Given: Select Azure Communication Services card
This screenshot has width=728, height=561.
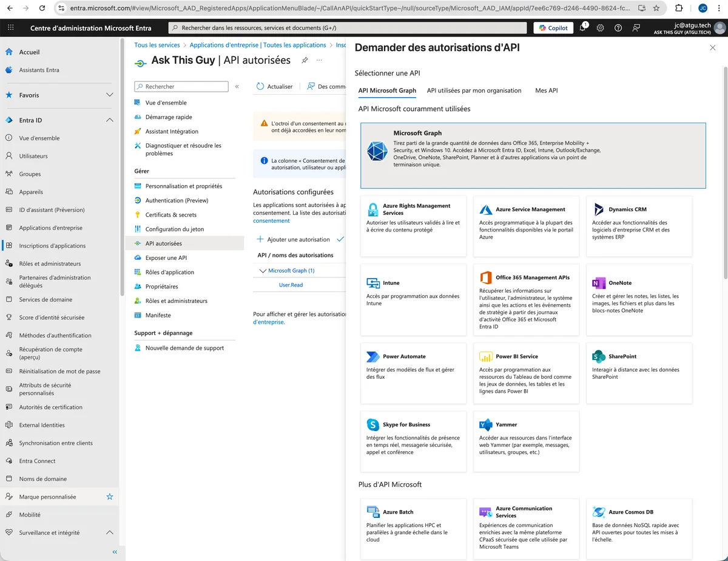Looking at the screenshot, I should point(526,529).
